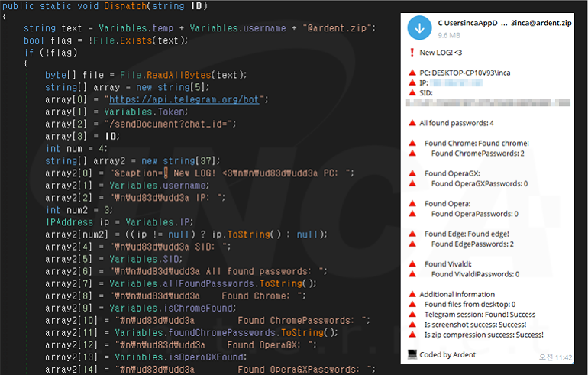Click 'Found OperaPasswords: 0' line
The height and width of the screenshot is (375, 588).
point(475,214)
